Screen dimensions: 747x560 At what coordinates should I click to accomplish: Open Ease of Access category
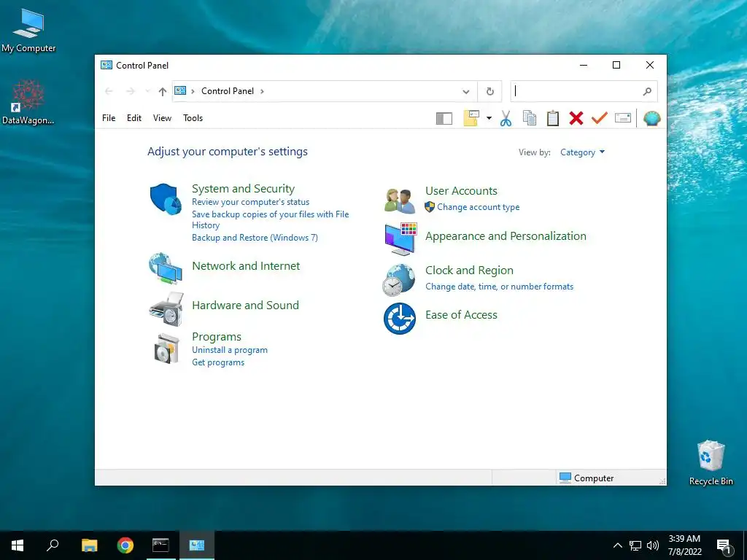click(x=461, y=315)
